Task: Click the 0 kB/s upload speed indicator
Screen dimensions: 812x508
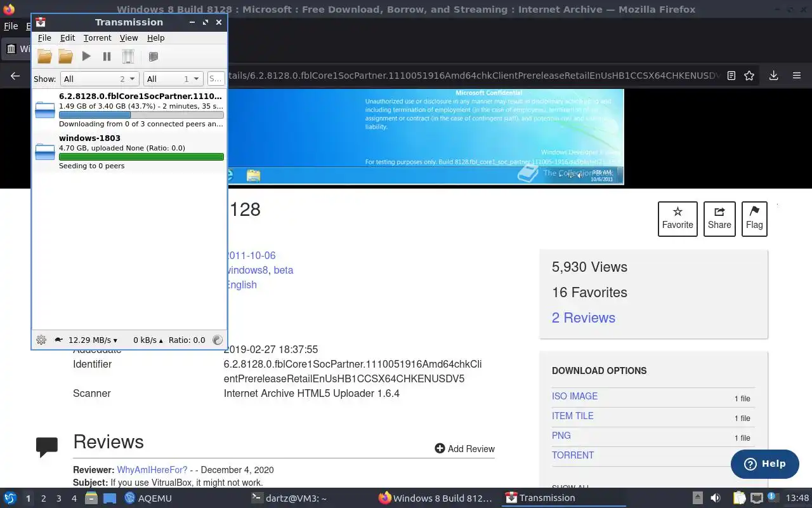Action: pos(148,340)
